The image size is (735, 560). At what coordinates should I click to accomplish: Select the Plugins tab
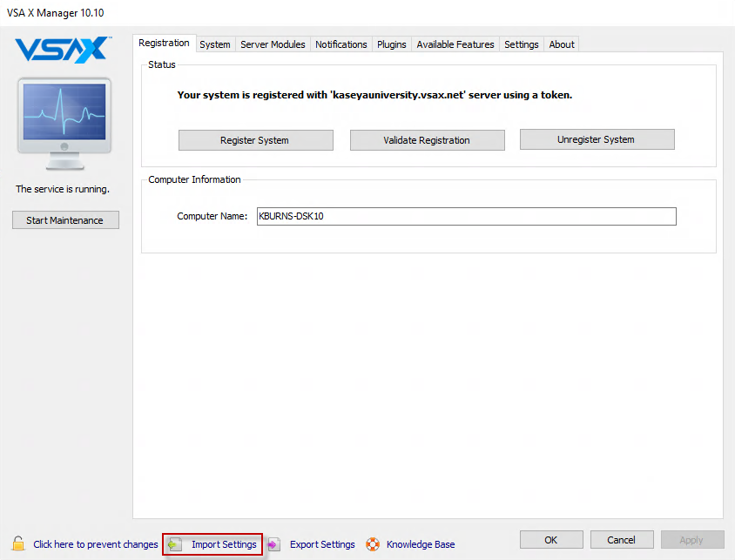point(392,44)
